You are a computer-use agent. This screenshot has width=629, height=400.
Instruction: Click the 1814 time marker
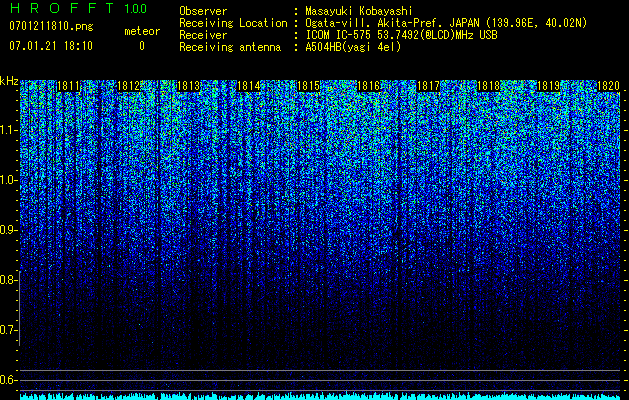pos(249,86)
